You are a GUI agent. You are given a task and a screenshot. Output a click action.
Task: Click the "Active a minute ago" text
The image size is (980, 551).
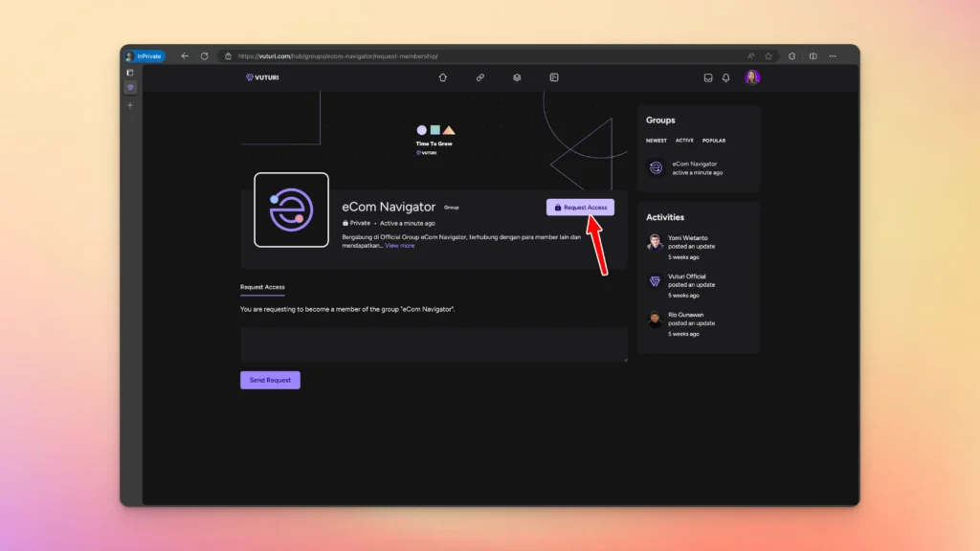coord(408,223)
